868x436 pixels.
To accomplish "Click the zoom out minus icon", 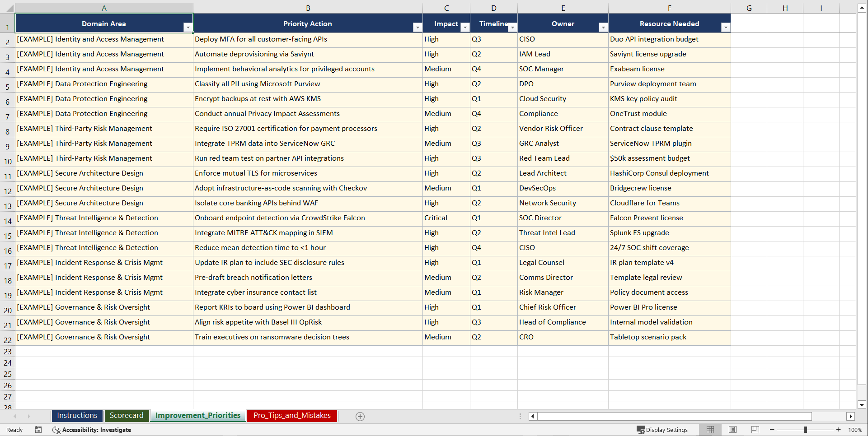I will coord(772,430).
